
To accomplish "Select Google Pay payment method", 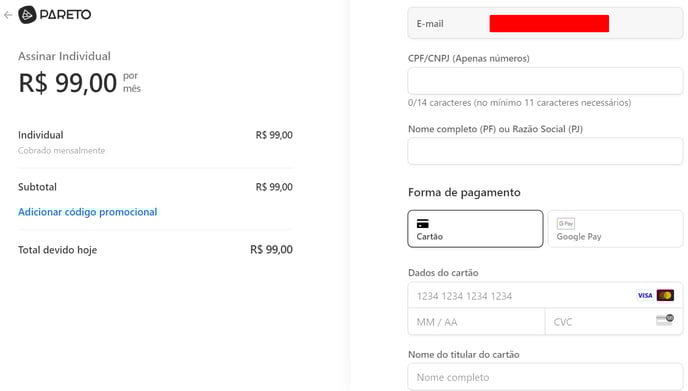I will [615, 229].
